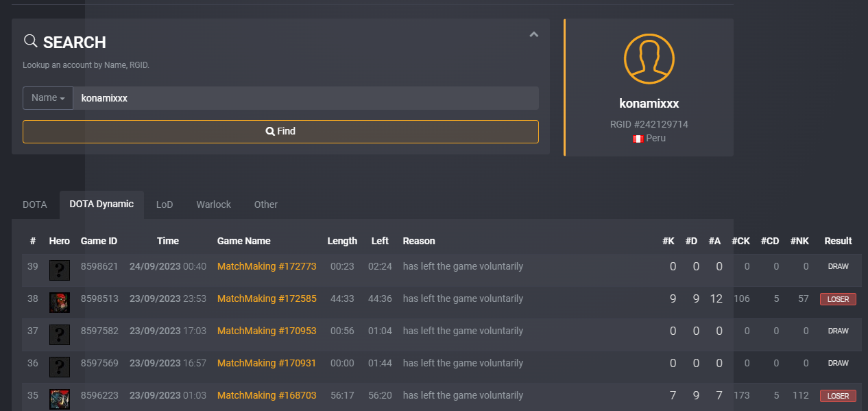Click unknown hero icon in row 39

pyautogui.click(x=60, y=270)
